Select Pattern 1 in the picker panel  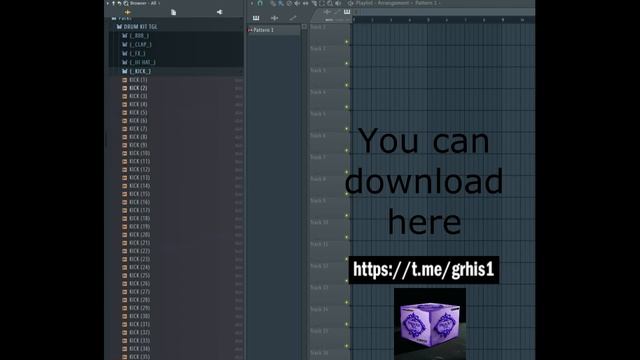coord(273,30)
